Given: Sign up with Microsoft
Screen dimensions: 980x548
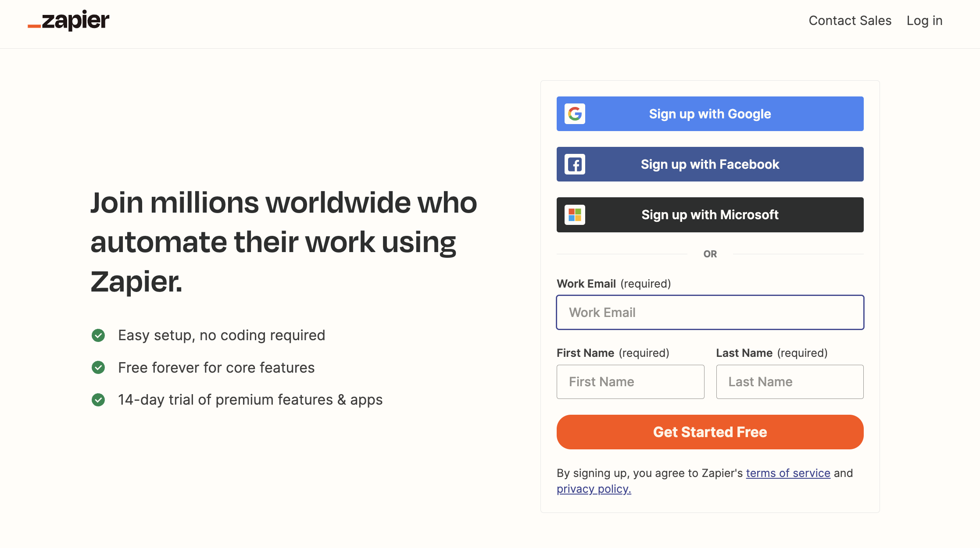Looking at the screenshot, I should tap(710, 215).
